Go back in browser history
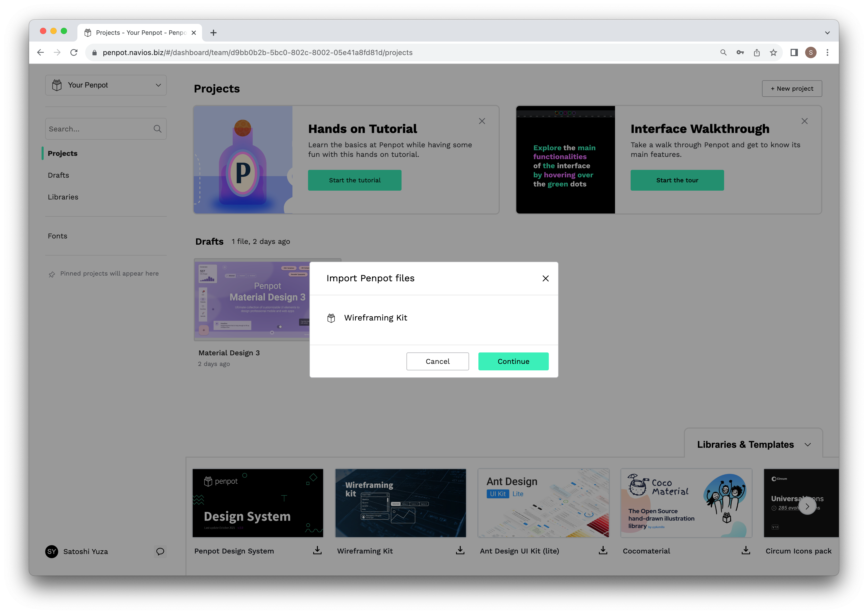Viewport: 868px width, 614px height. (x=41, y=52)
